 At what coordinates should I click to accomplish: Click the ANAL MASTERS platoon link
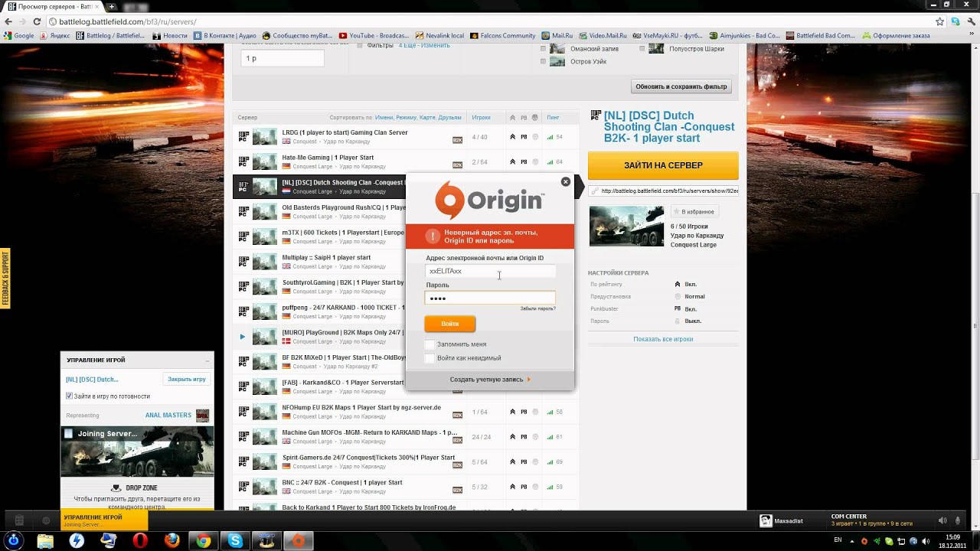click(x=168, y=416)
